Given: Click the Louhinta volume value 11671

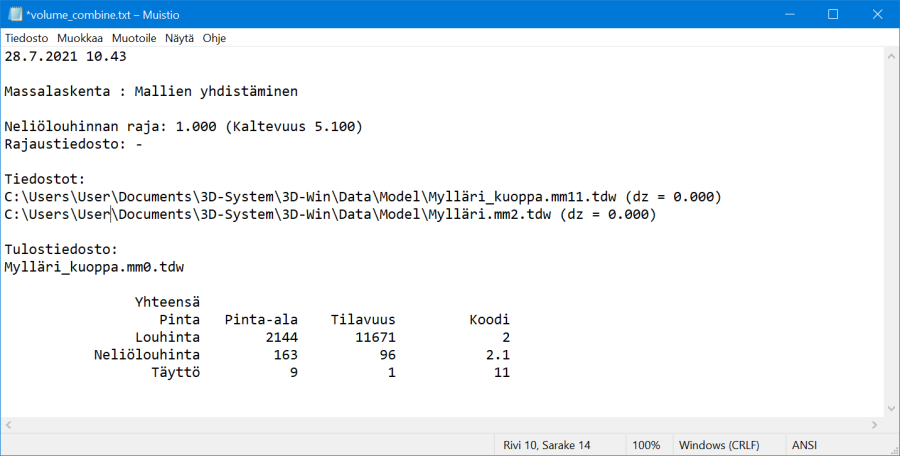Looking at the screenshot, I should click(376, 337).
